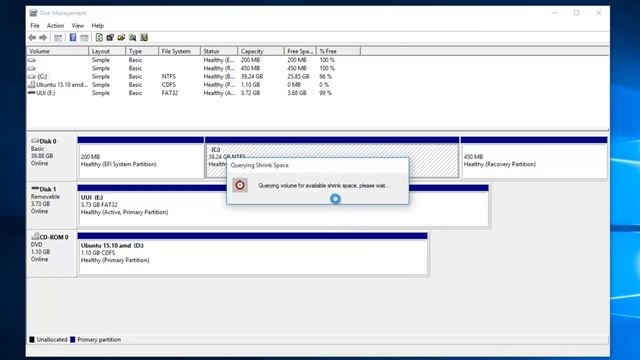Screen dimensions: 640x360
Task: Click the Querying Shrink Space dialog title
Action: point(260,165)
